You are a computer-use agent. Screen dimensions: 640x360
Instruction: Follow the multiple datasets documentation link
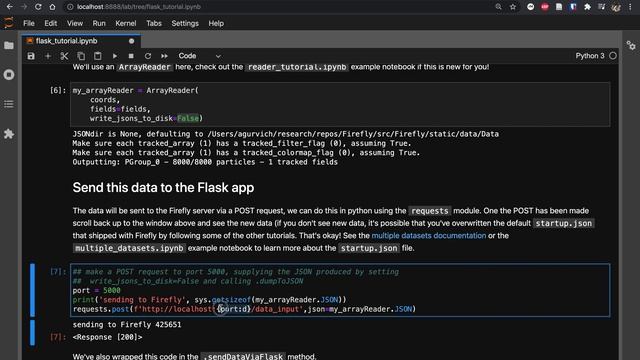pos(429,236)
